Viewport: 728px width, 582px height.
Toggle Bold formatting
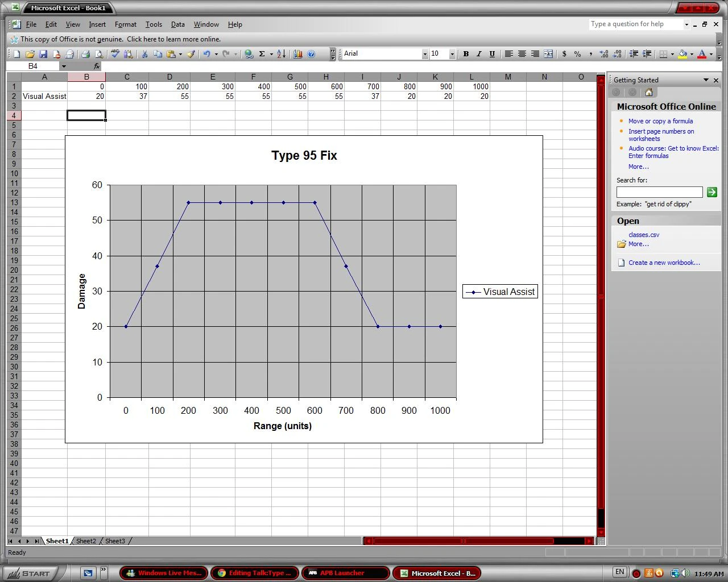[x=466, y=54]
